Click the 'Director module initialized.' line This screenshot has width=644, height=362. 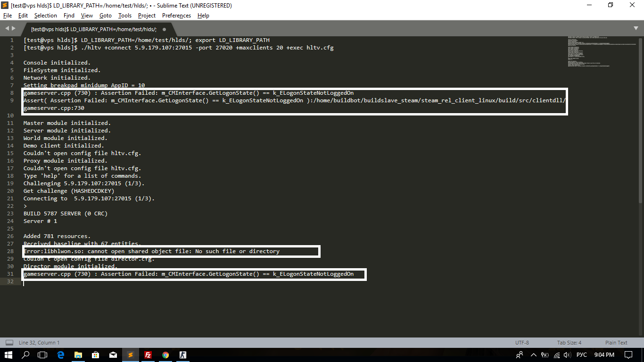[71, 266]
